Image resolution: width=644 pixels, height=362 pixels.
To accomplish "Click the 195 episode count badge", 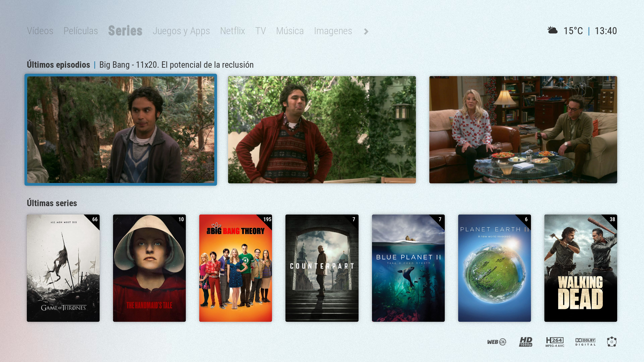I will (267, 220).
